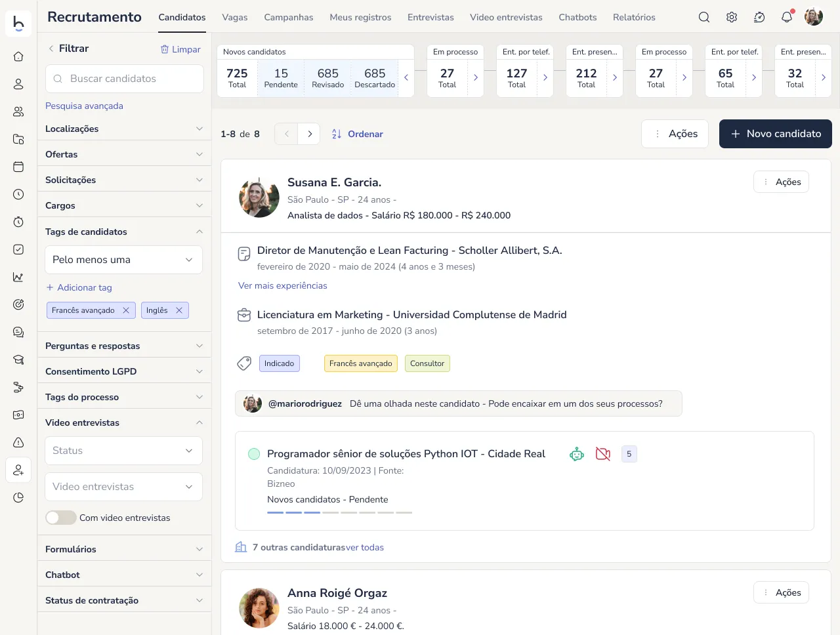Open the Meus registros tab
The image size is (840, 635).
tap(360, 17)
